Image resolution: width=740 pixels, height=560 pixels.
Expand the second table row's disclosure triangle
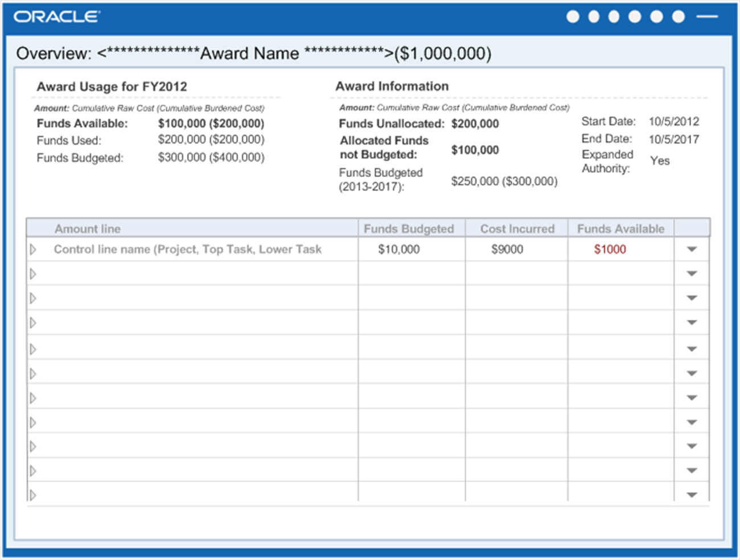point(33,274)
